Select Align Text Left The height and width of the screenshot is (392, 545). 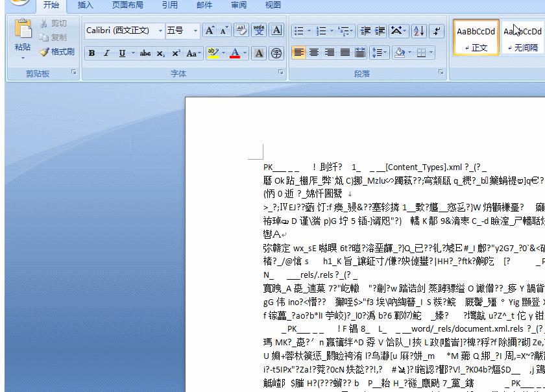pyautogui.click(x=298, y=53)
